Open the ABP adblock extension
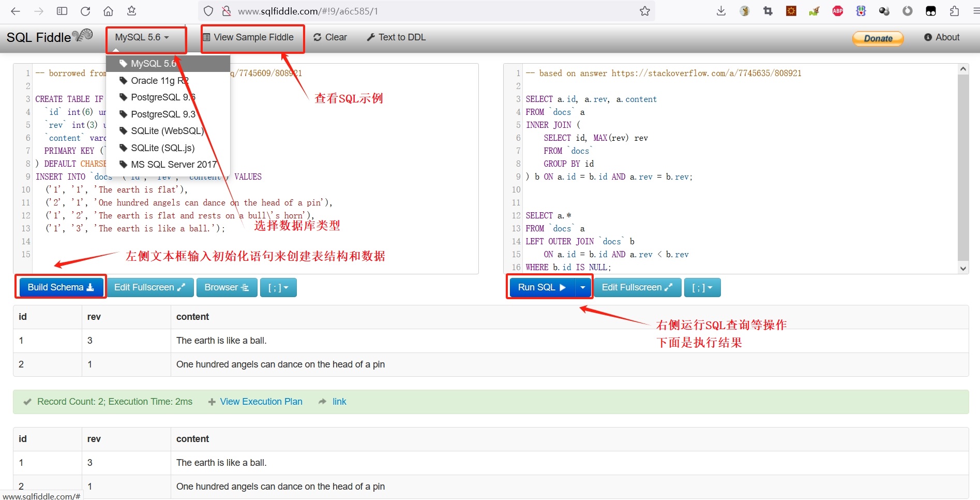The image size is (980, 500). [x=838, y=11]
